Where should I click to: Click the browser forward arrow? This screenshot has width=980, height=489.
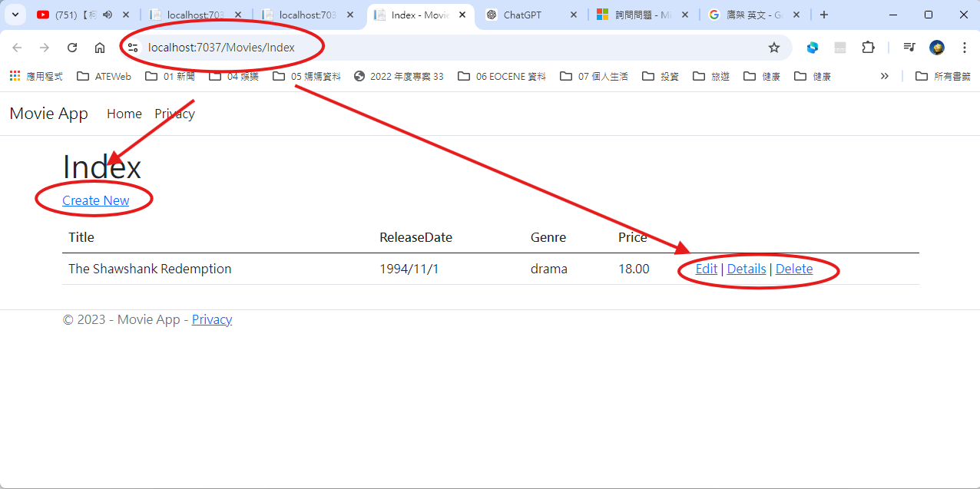pyautogui.click(x=45, y=48)
